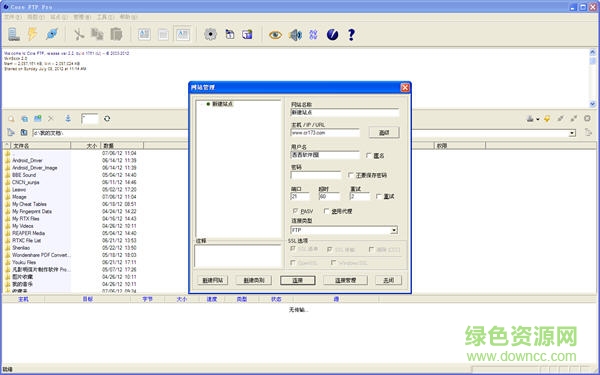Click the gear settings toolbar icon
This screenshot has height=375, width=600.
(x=210, y=34)
